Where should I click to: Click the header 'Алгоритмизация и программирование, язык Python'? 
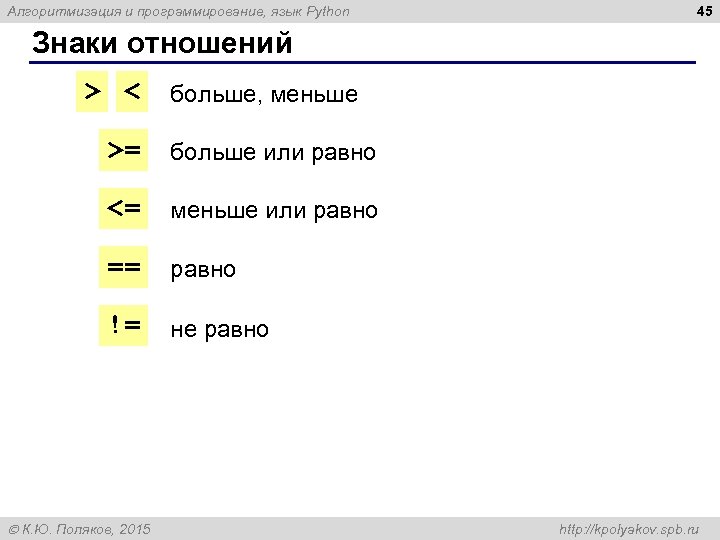(179, 11)
